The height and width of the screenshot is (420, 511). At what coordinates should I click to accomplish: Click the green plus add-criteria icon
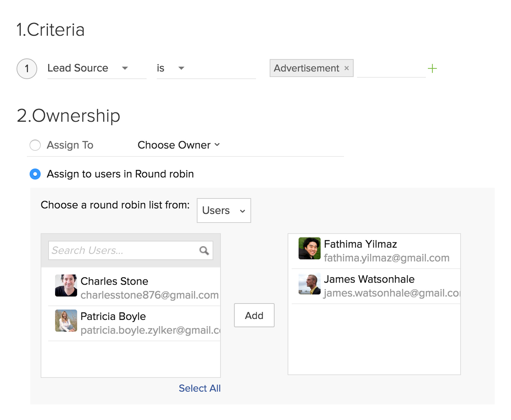[x=432, y=69]
